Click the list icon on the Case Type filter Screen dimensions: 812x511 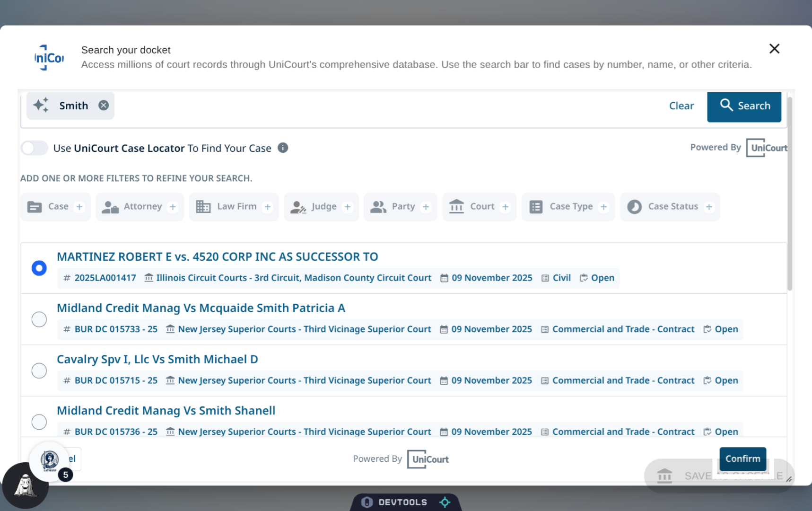coord(536,207)
